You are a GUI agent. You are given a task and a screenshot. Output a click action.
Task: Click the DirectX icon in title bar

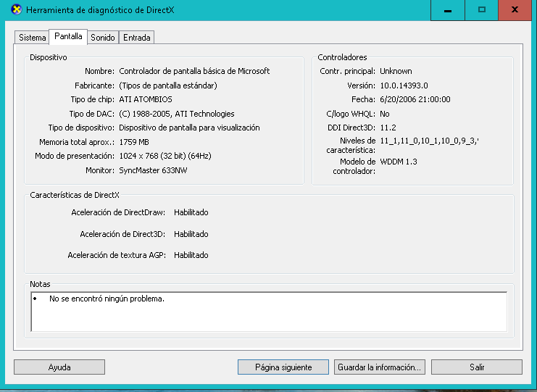click(x=16, y=9)
